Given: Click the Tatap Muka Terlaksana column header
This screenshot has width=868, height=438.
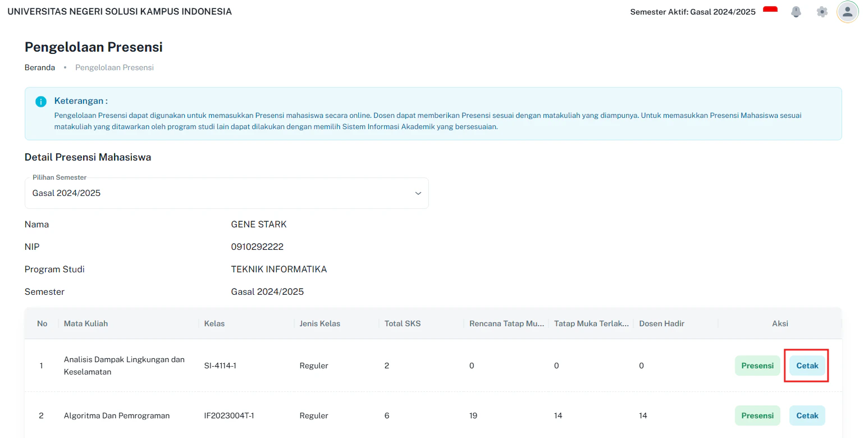Looking at the screenshot, I should pos(592,323).
